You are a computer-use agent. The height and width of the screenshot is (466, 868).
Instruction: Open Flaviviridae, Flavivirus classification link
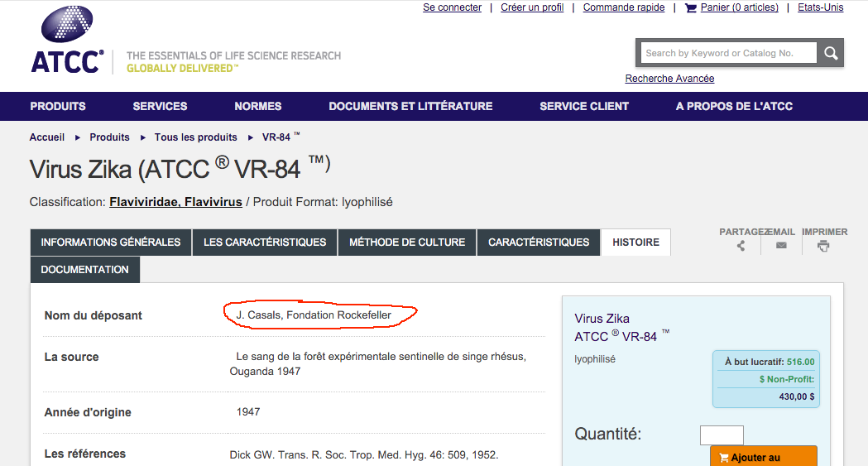point(175,202)
